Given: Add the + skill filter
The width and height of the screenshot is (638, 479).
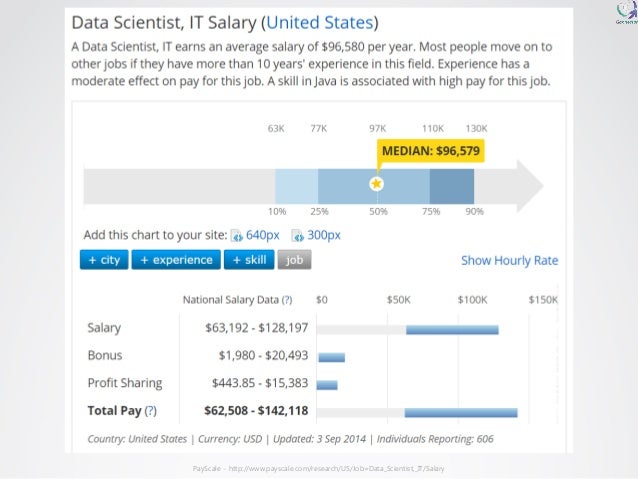Looking at the screenshot, I should [x=249, y=260].
